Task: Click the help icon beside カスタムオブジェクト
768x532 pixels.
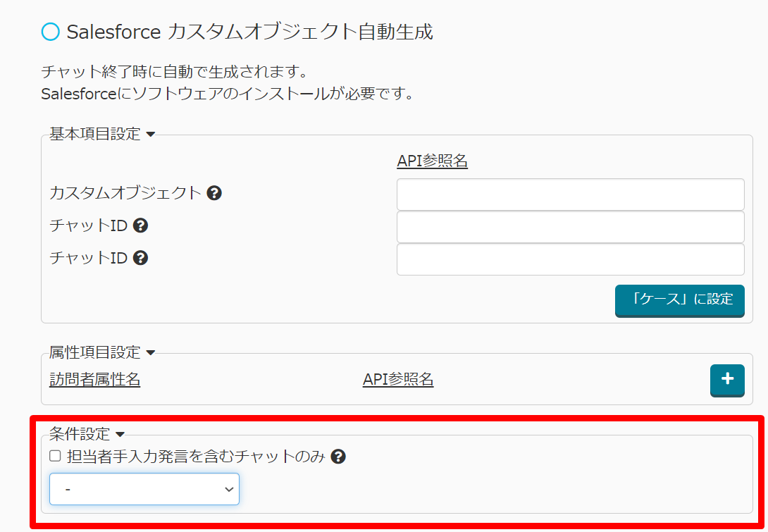Action: 215,193
